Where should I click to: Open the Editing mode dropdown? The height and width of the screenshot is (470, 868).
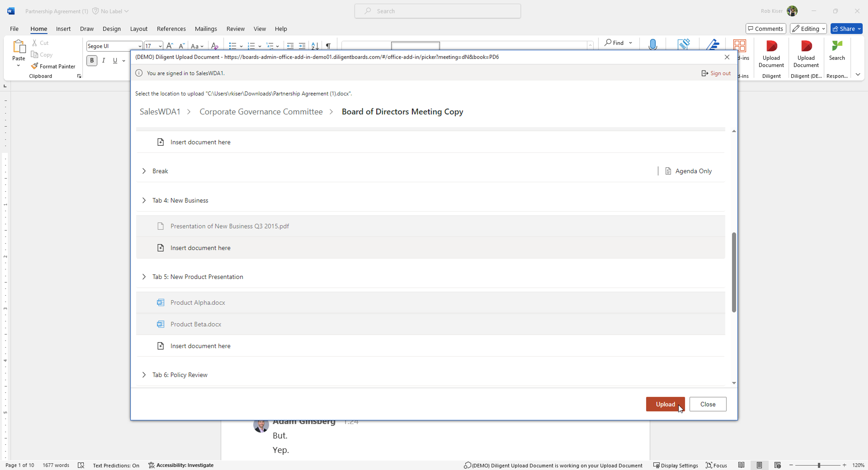pyautogui.click(x=808, y=29)
